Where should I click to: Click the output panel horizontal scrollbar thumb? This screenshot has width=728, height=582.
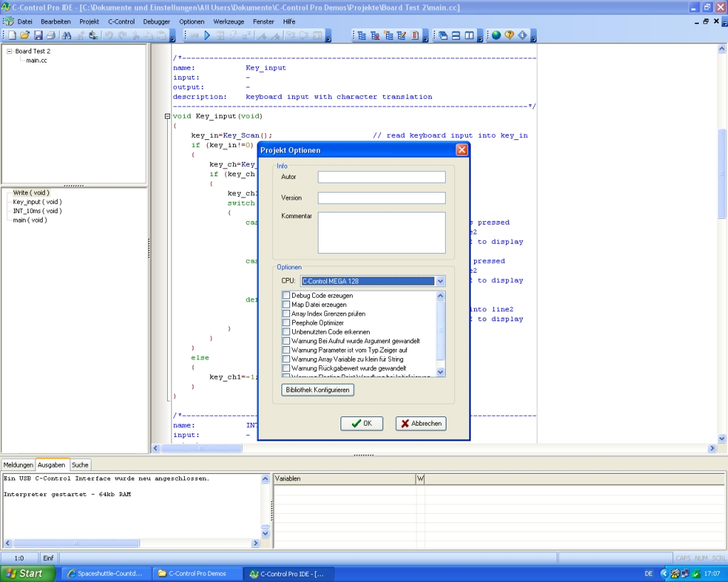click(x=76, y=543)
